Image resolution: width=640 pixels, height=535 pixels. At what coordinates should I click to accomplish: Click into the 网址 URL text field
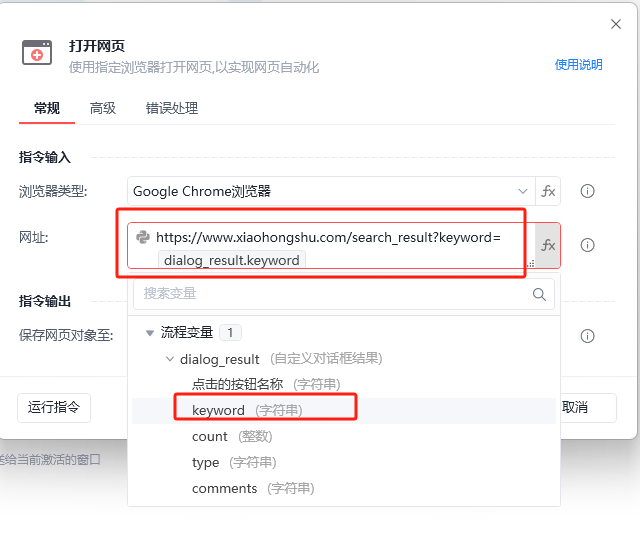pos(331,245)
